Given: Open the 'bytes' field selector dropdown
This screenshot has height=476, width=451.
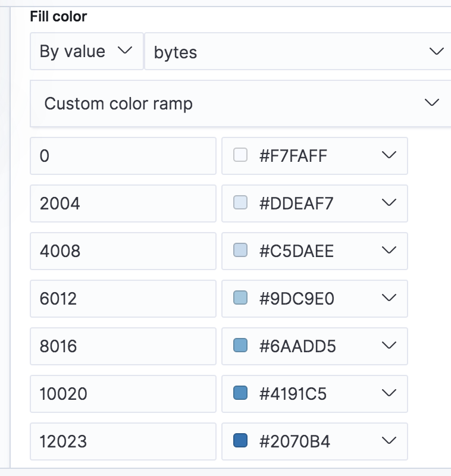Looking at the screenshot, I should (x=297, y=52).
